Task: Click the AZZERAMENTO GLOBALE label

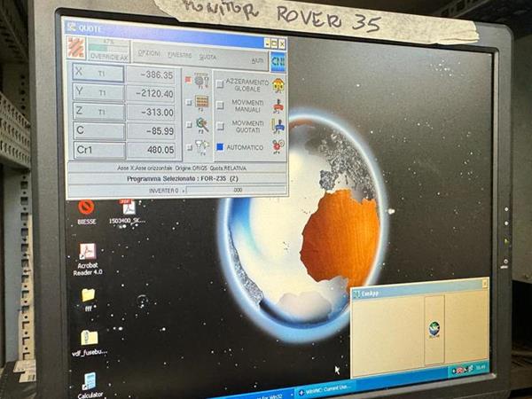Action: click(247, 85)
